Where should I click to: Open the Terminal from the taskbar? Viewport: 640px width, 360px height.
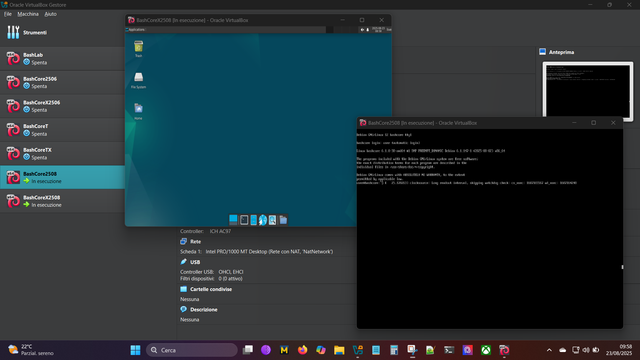449,350
